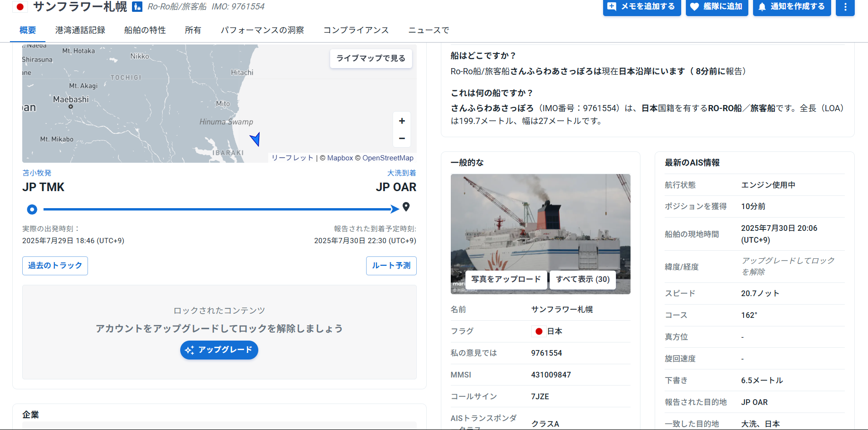Click the destination pin icon at JP OAR
Screen dimensions: 868x430
[x=406, y=207]
